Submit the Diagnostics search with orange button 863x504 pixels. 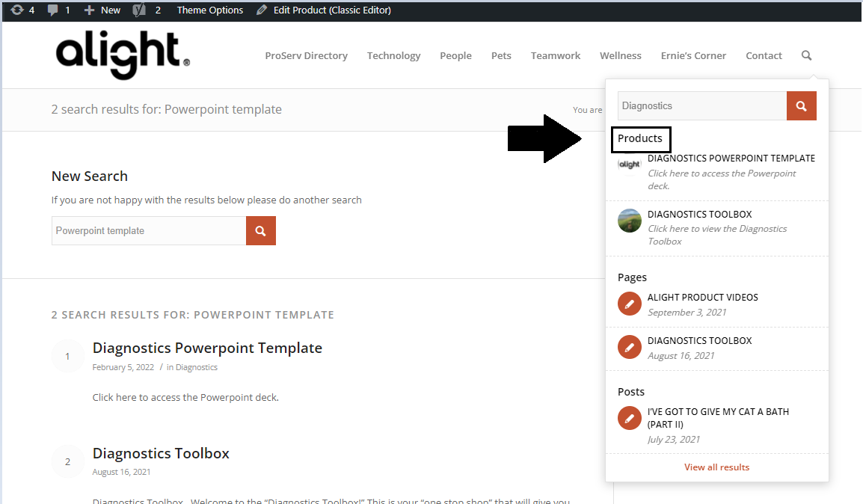tap(802, 105)
